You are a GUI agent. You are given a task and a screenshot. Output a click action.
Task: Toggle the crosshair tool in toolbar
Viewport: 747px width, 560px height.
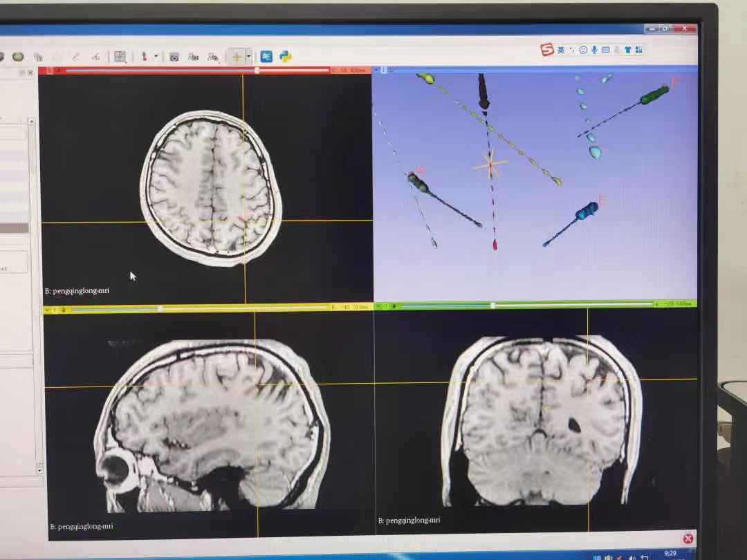237,57
